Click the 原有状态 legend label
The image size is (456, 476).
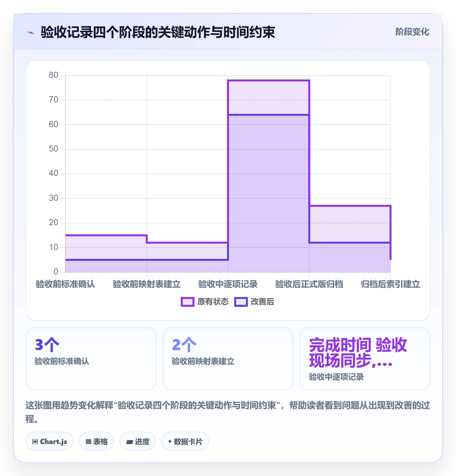point(213,302)
